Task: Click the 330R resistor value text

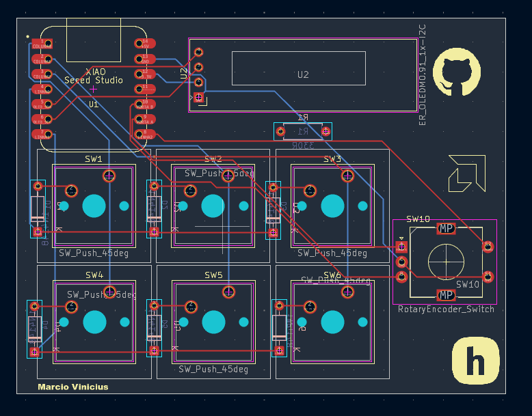Action: click(x=303, y=145)
